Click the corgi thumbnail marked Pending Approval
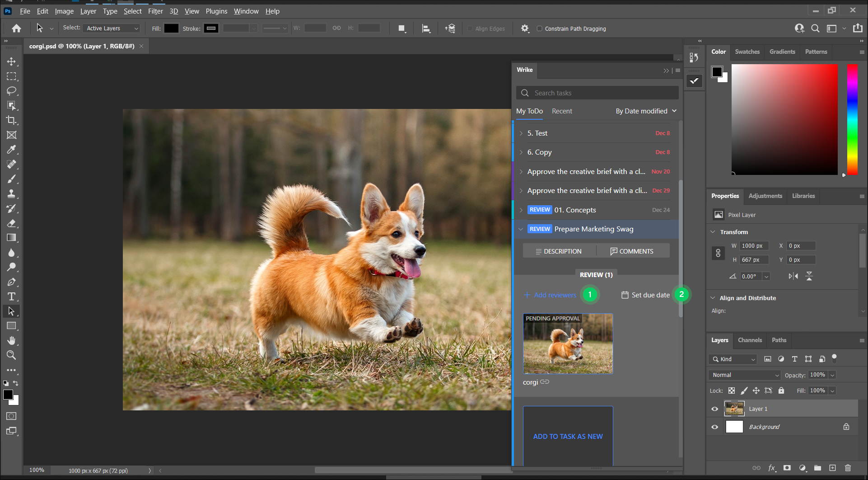 point(568,344)
